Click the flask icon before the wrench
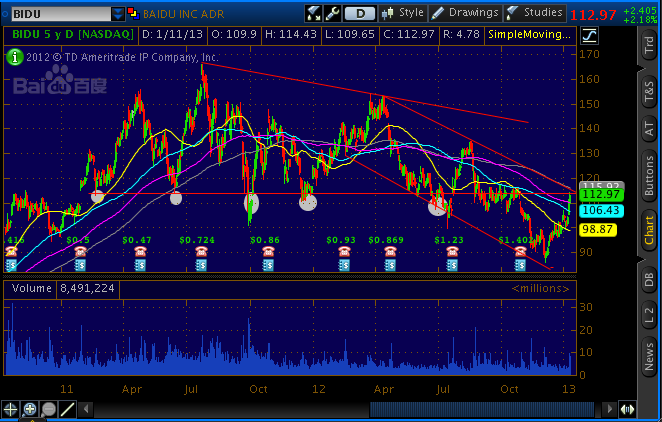662x422 pixels. (x=313, y=13)
